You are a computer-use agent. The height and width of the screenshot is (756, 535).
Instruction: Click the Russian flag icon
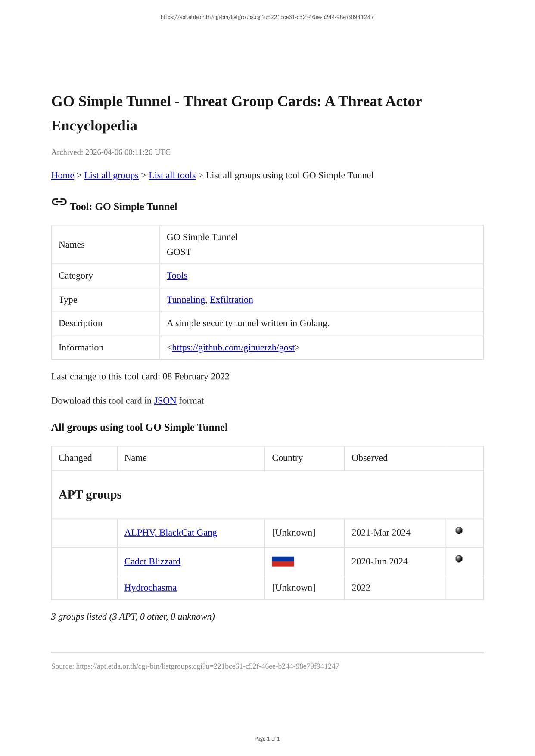[283, 561]
